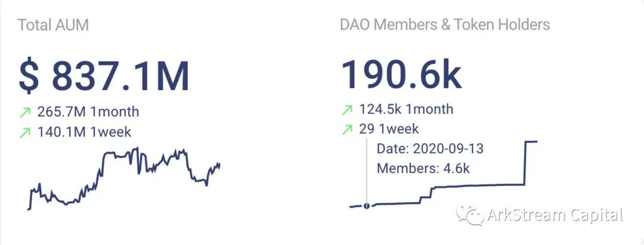Click the 140.1M 1week change text
The image size is (644, 245).
pyautogui.click(x=84, y=132)
